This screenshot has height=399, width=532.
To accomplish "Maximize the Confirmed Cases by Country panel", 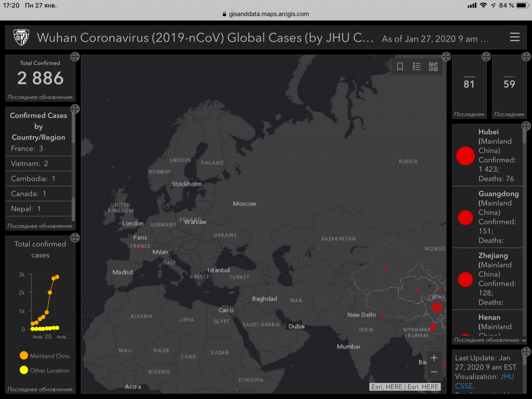I will (75, 109).
